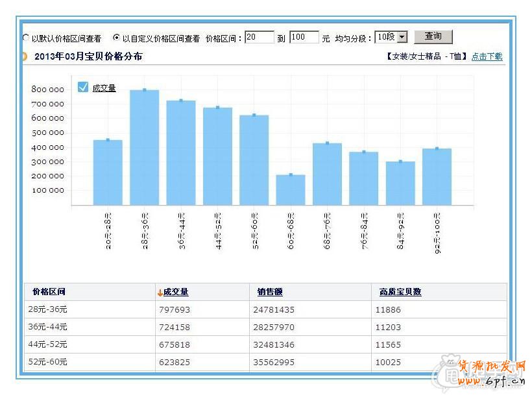The image size is (532, 395).
Task: Sort table by 销售额 column header
Action: click(270, 293)
